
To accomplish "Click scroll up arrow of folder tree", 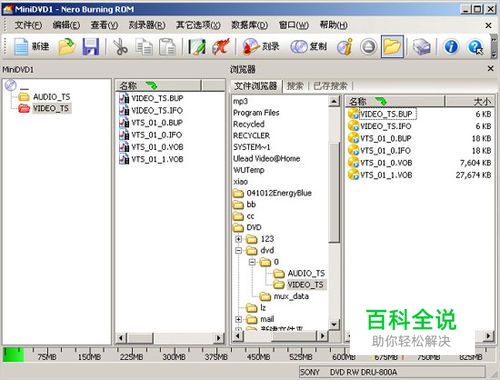I will tap(334, 101).
